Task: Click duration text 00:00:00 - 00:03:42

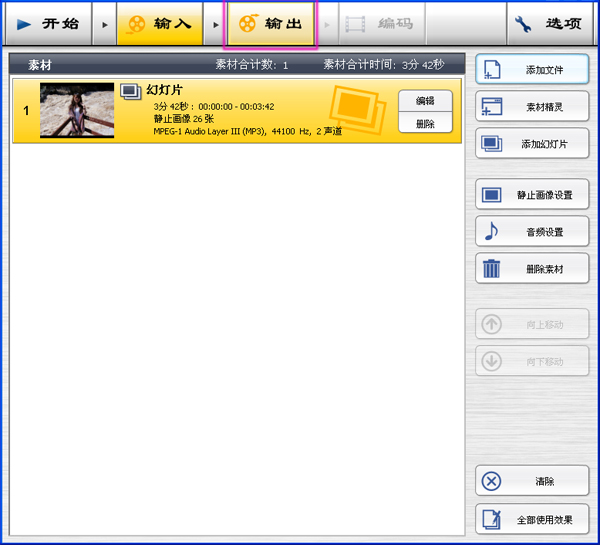Action: click(236, 106)
